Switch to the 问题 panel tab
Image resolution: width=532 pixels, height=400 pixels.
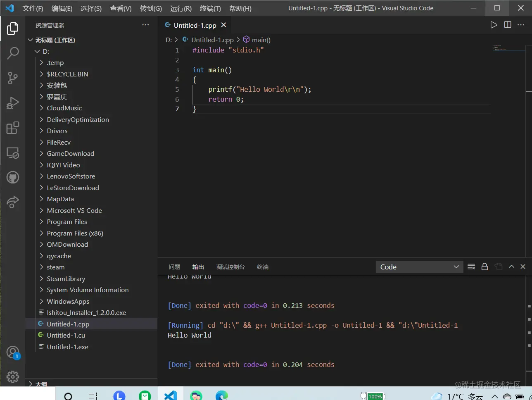[174, 267]
